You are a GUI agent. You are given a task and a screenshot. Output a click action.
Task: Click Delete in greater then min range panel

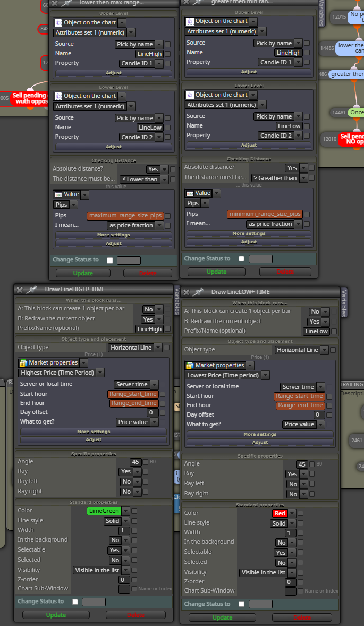(285, 272)
